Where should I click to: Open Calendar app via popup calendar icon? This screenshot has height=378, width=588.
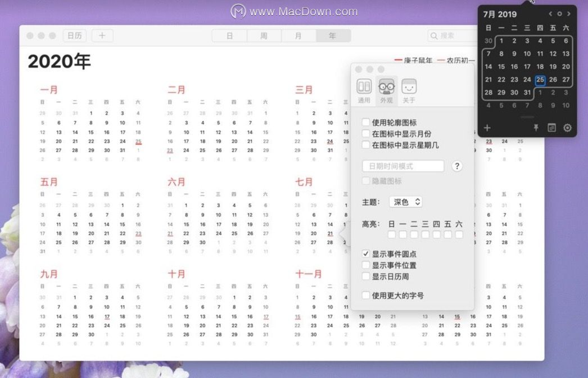point(551,128)
